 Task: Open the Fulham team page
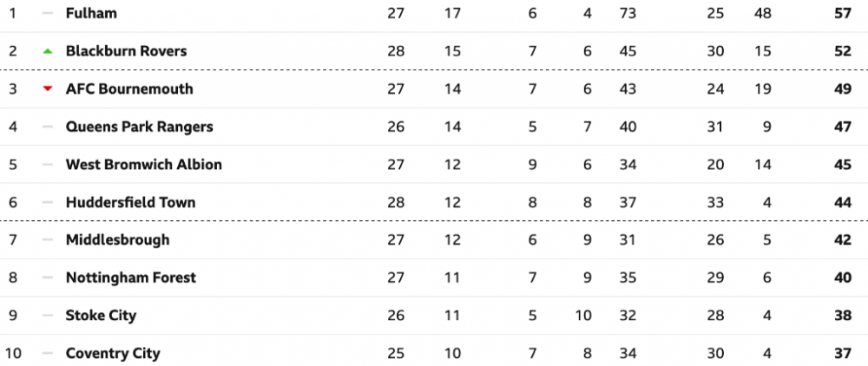(91, 14)
